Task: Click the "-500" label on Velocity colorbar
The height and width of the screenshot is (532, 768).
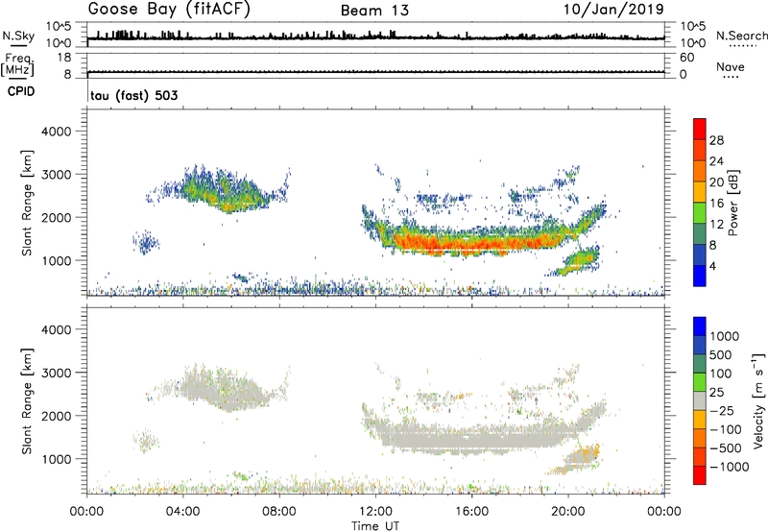Action: 726,448
